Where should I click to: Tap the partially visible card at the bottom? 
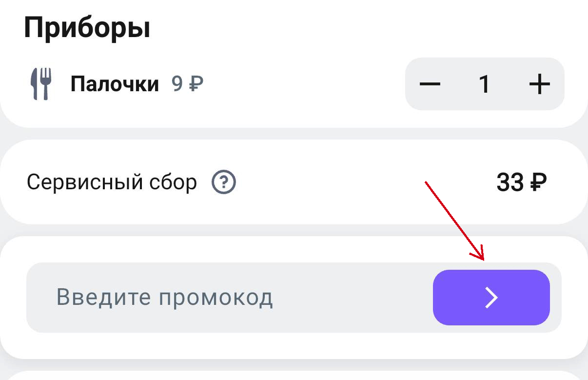tap(293, 376)
